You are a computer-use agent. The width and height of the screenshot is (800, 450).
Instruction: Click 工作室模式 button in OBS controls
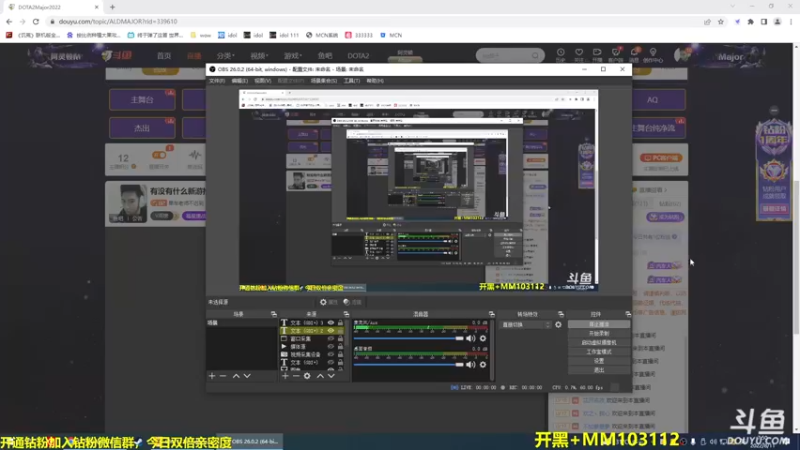[x=599, y=352]
